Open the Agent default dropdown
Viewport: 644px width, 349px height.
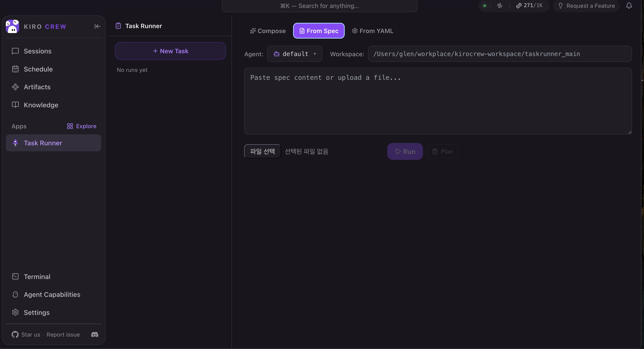point(295,54)
